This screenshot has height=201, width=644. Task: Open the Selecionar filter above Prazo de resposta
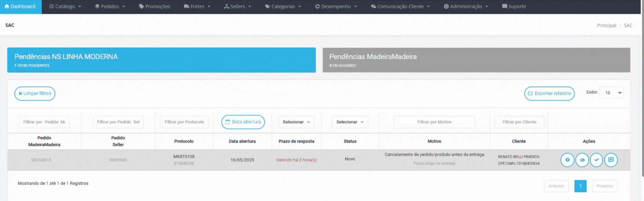pyautogui.click(x=296, y=122)
